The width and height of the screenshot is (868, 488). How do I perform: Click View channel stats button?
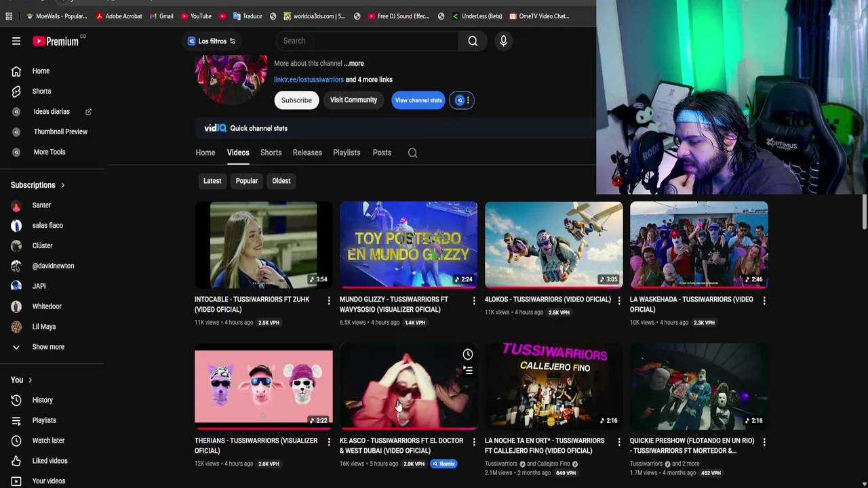pyautogui.click(x=418, y=100)
